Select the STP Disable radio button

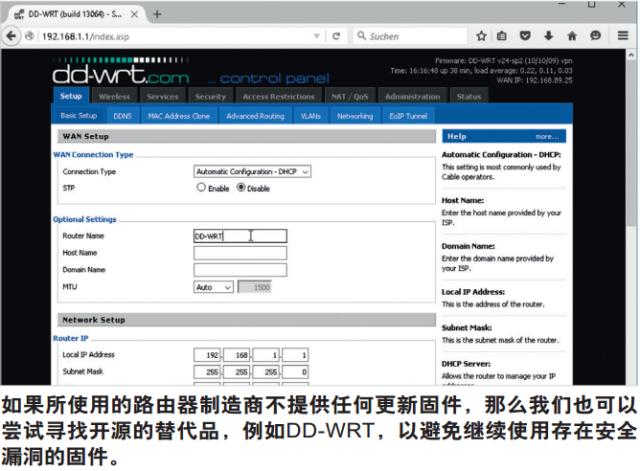(241, 187)
